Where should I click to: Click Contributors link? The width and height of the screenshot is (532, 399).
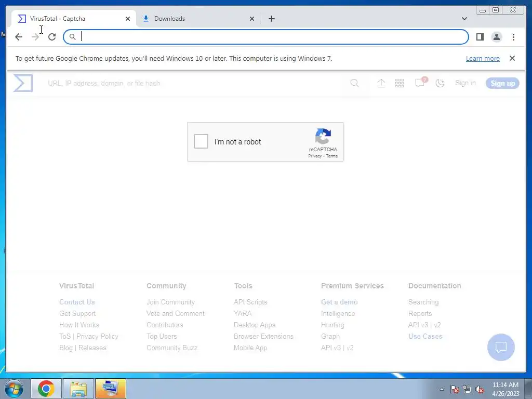pos(165,325)
